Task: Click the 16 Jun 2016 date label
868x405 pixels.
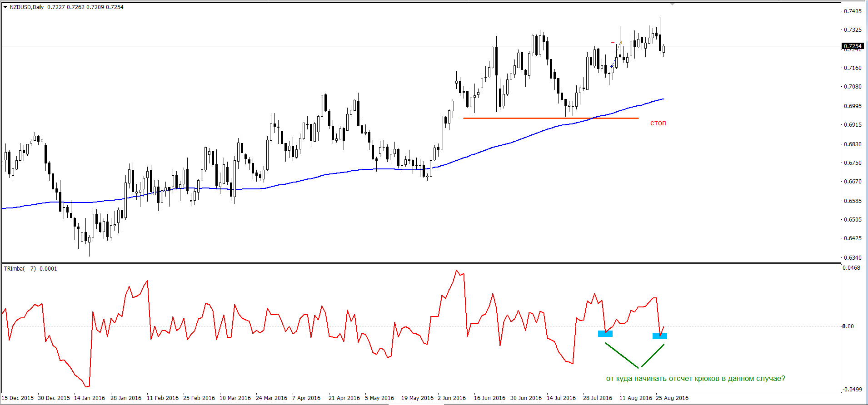Action: 489,398
